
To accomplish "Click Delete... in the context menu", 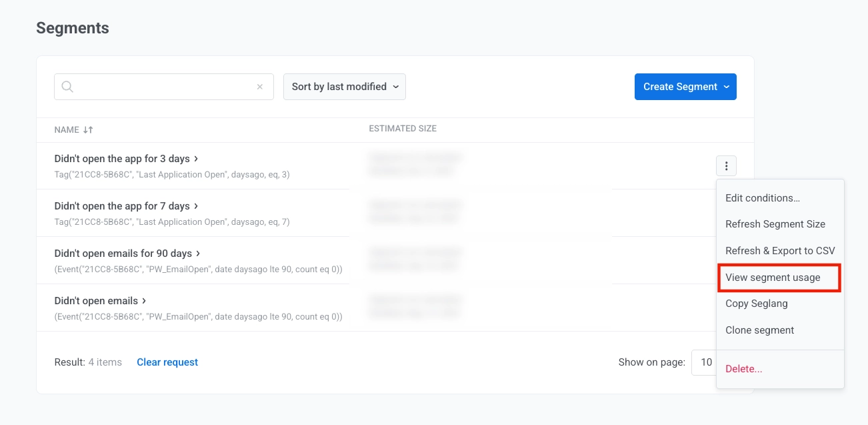I will click(x=744, y=369).
